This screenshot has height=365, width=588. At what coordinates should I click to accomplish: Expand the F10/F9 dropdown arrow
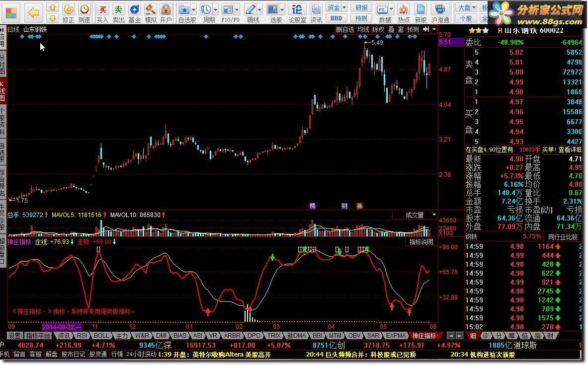(x=237, y=9)
